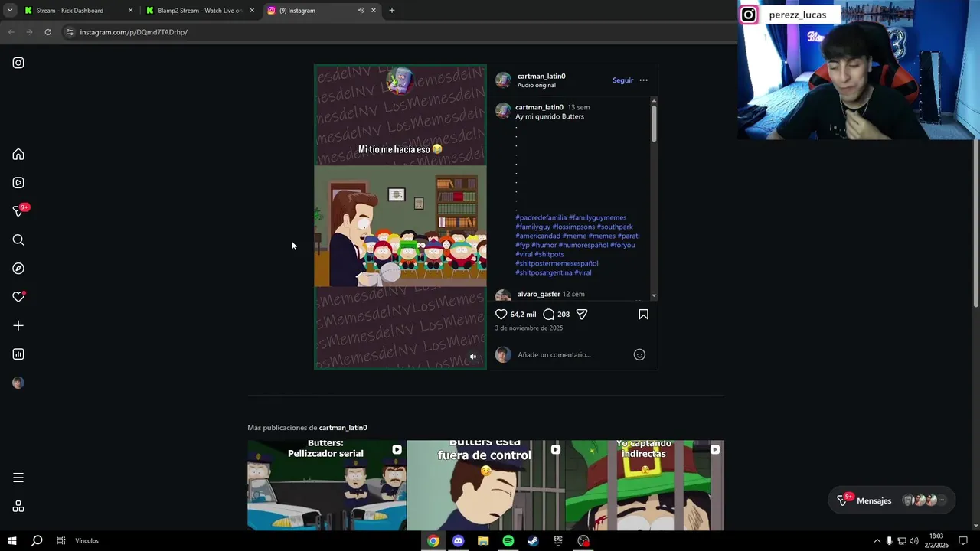Open Discord from the taskbar
This screenshot has width=980, height=551.
[458, 541]
